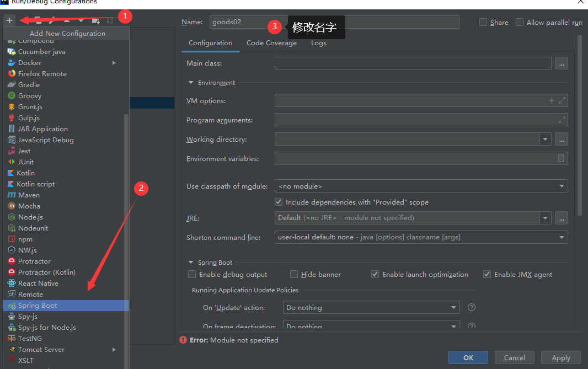Toggle the Share checkbox

[483, 22]
